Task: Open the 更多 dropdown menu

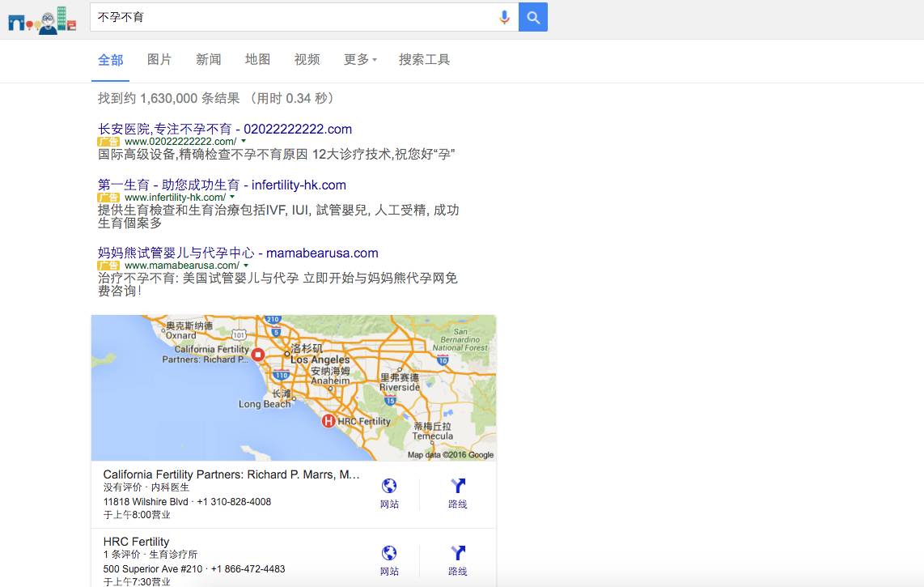Action: pos(360,60)
